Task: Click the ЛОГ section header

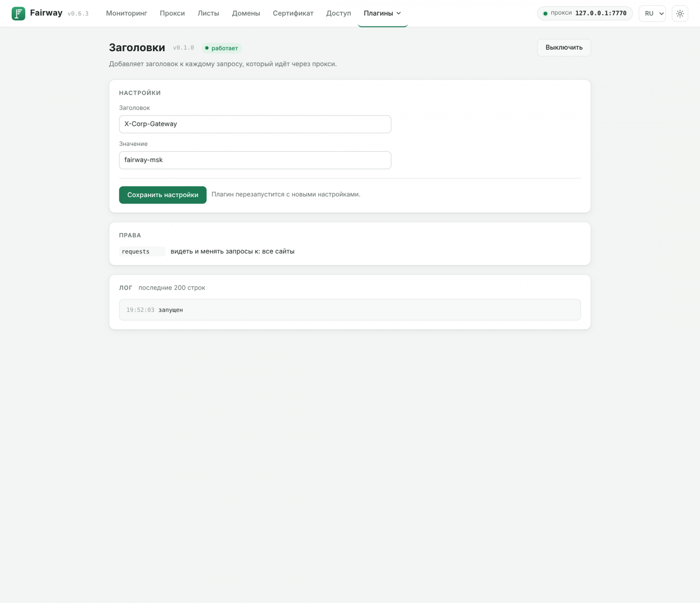Action: [126, 288]
